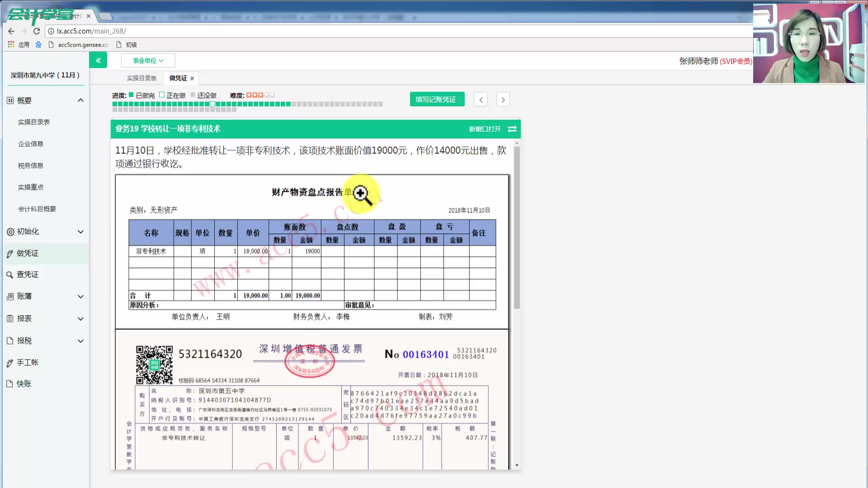Select the 概要 overview sidebar icon
Viewport: 868px width, 488px height.
[x=10, y=100]
